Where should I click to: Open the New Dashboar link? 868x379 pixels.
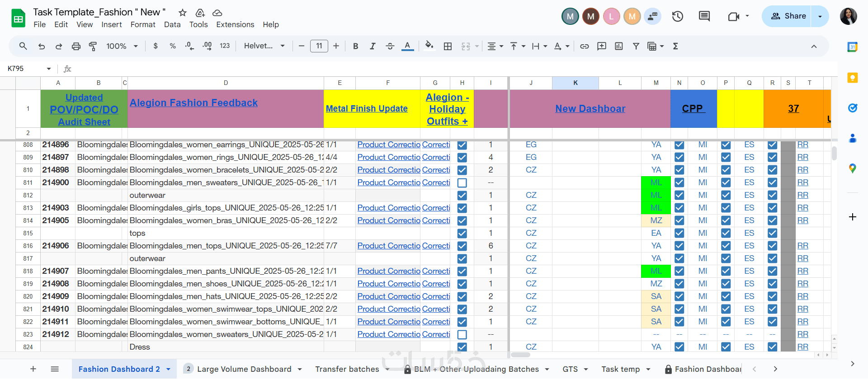590,108
